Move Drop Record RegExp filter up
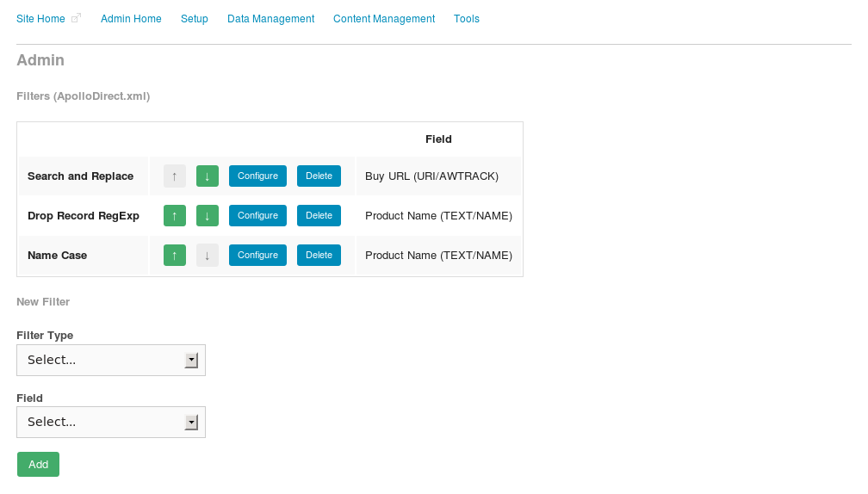Viewport: 868px width, 494px height. pyautogui.click(x=174, y=216)
